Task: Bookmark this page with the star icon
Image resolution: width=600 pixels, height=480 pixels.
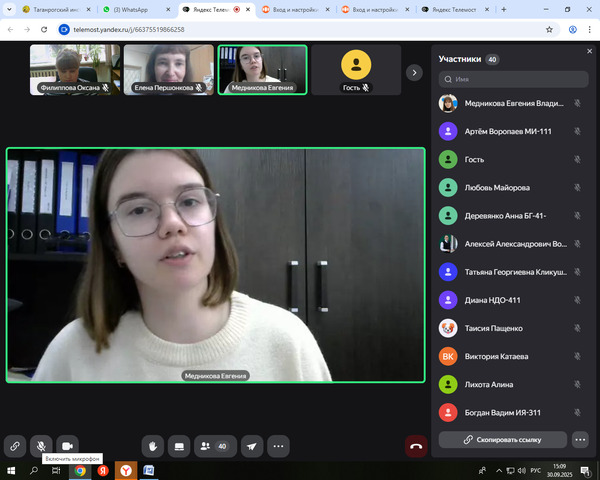Action: coord(549,30)
